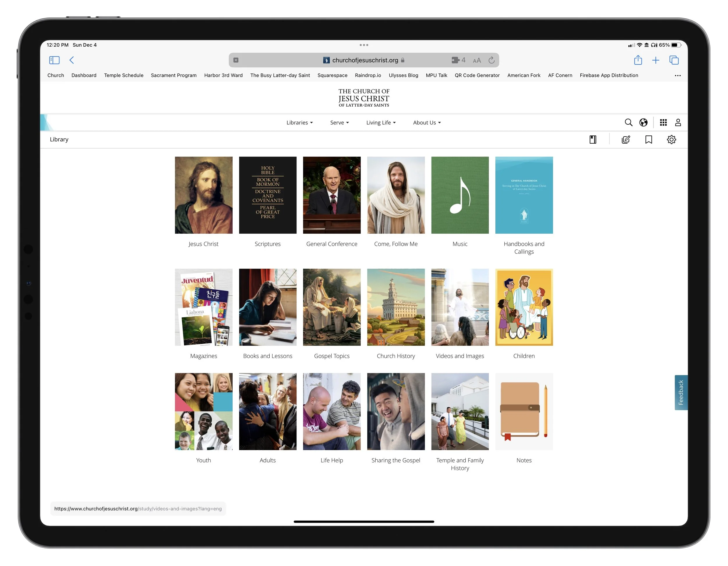The width and height of the screenshot is (728, 566).
Task: Expand the Serve dropdown menu
Action: 339,122
